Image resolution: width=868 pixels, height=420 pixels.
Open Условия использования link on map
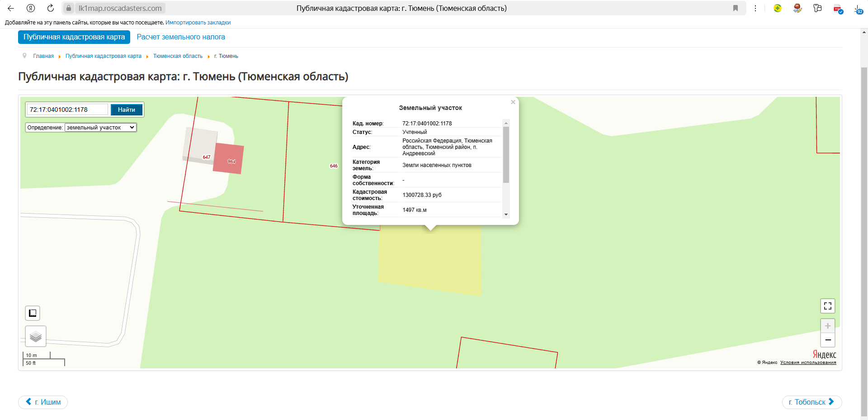(x=808, y=363)
